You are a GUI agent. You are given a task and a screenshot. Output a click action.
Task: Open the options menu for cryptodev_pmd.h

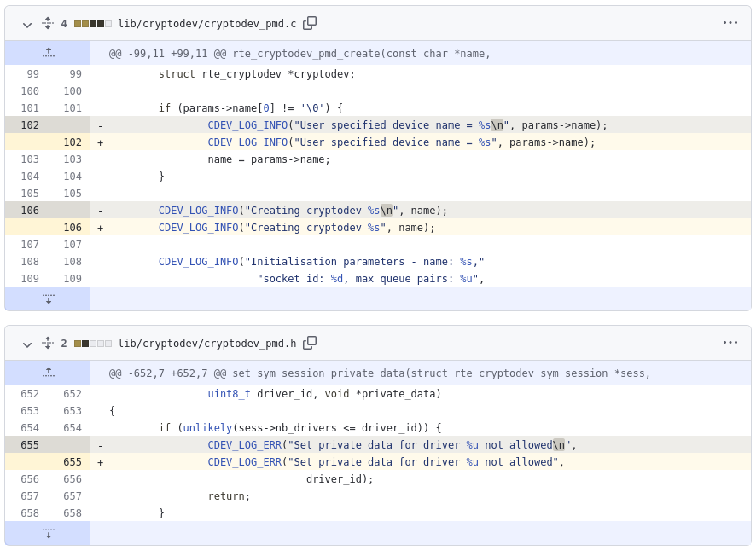(730, 343)
